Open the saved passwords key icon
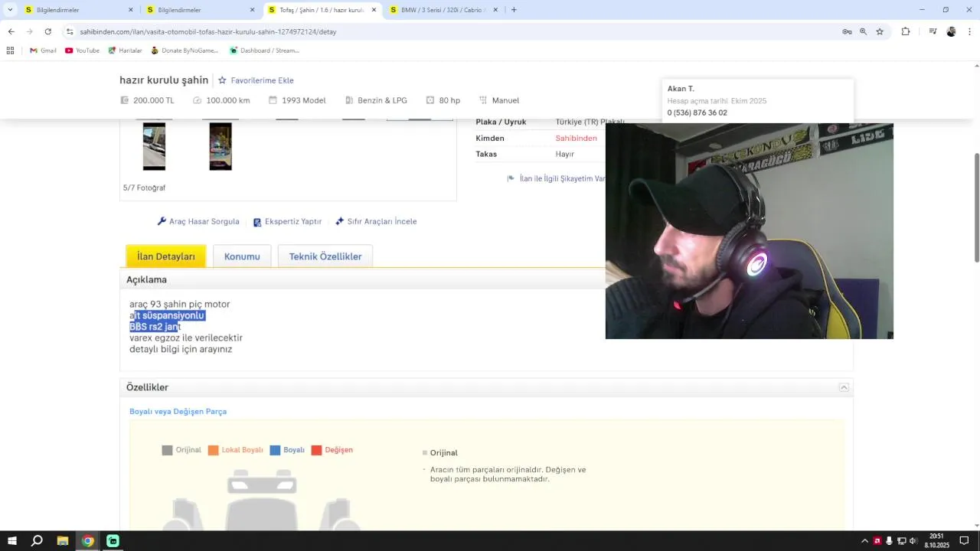This screenshot has height=551, width=980. (x=847, y=31)
